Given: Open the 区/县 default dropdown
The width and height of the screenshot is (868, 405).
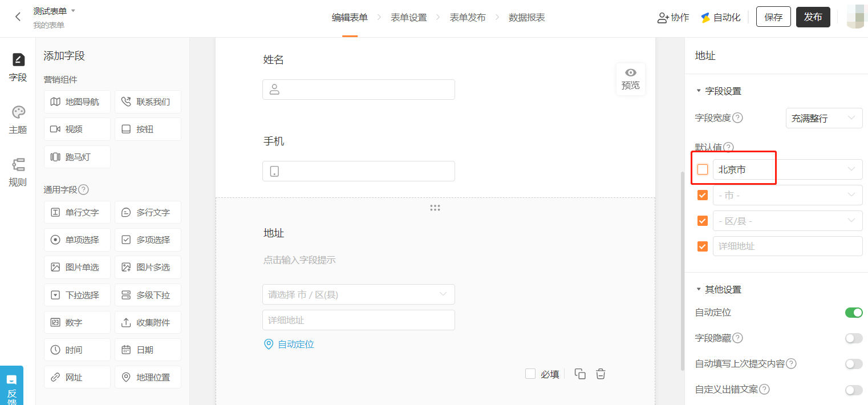Looking at the screenshot, I should (788, 221).
